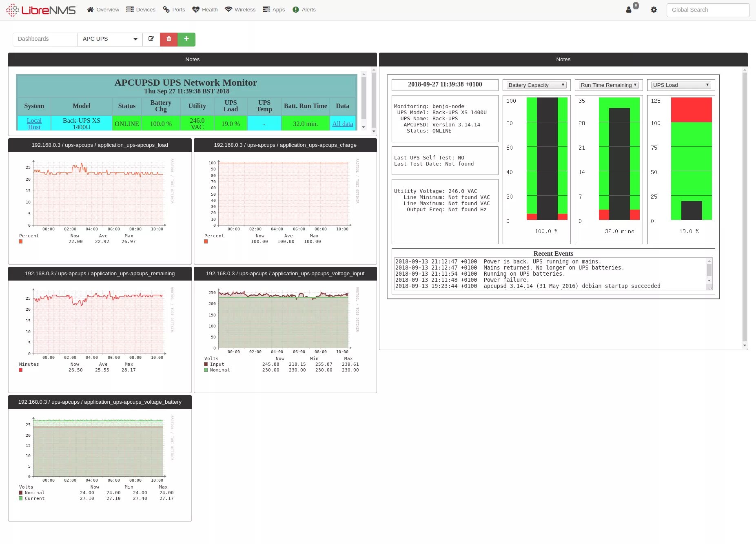The image size is (756, 544).
Task: Open the Health menu
Action: point(205,10)
